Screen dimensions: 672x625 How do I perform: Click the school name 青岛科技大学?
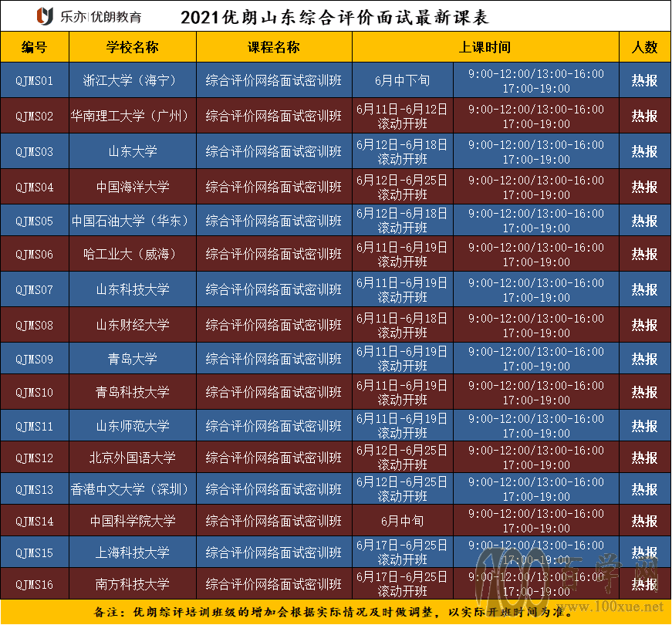point(133,392)
